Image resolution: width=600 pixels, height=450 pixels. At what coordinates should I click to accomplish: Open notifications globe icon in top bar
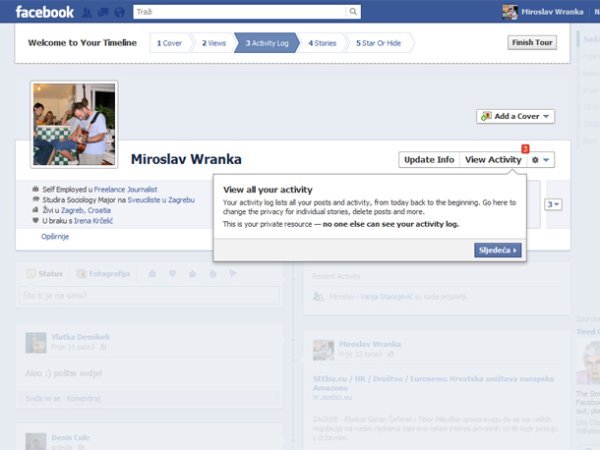tap(120, 13)
